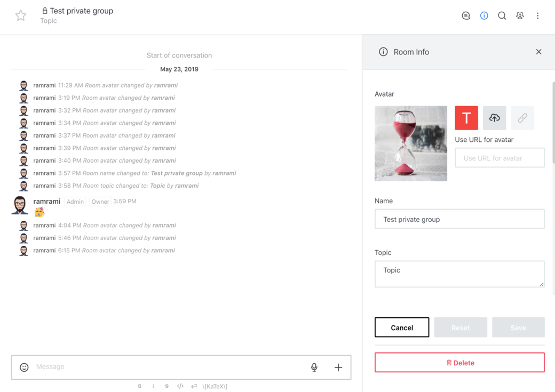This screenshot has height=392, width=555.
Task: Apply strikethrough formatting in composer
Action: point(166,386)
